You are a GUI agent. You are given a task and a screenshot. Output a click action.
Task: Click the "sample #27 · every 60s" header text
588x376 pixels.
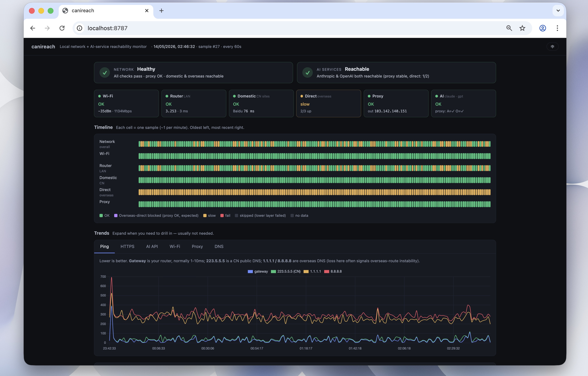[x=220, y=47]
